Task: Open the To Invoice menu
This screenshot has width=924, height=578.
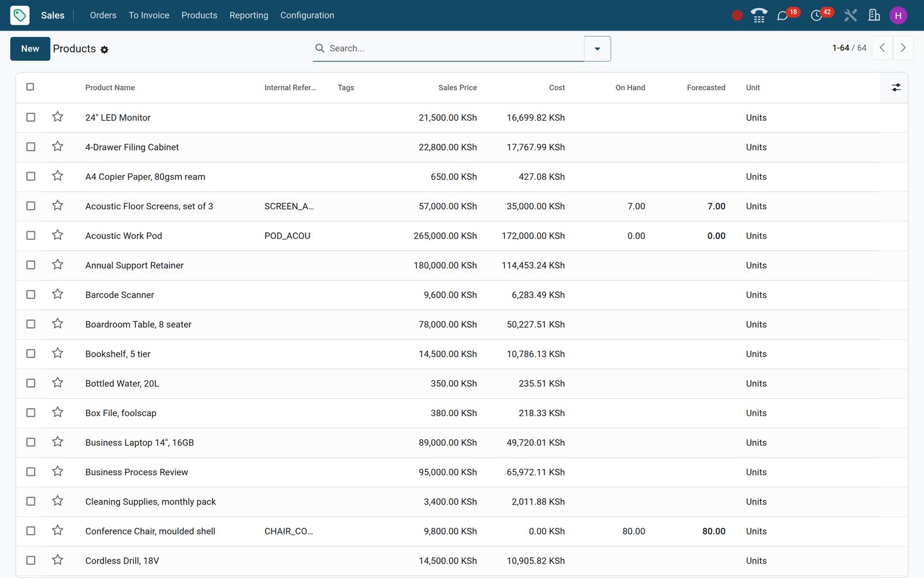Action: [x=149, y=15]
